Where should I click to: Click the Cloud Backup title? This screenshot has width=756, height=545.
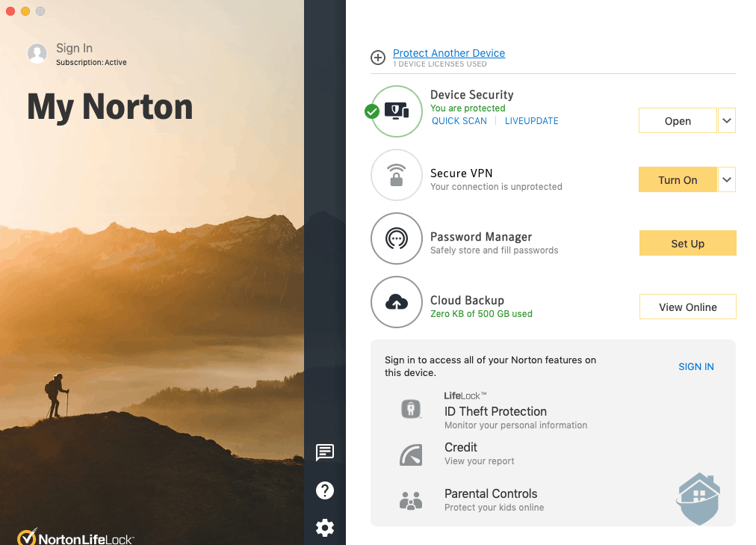[467, 301]
